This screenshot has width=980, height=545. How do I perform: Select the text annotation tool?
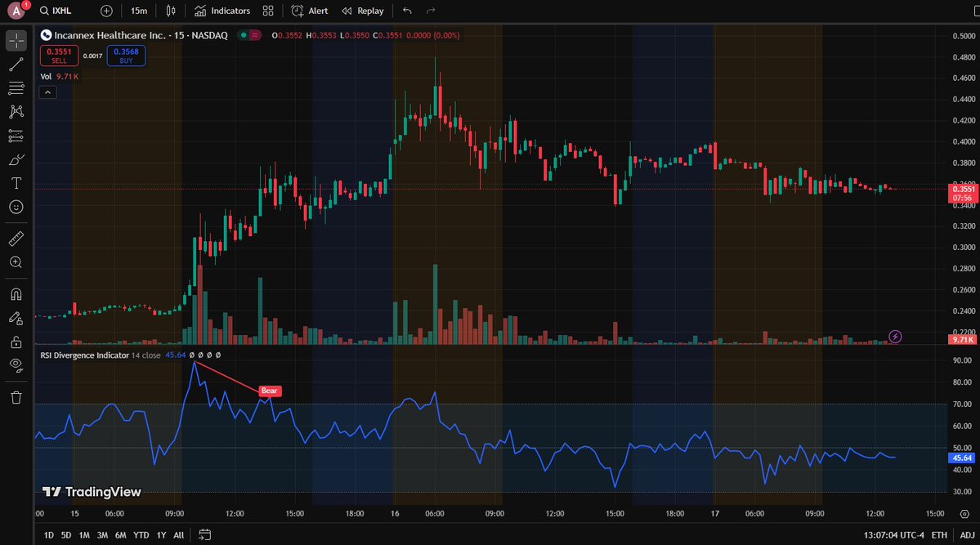tap(16, 183)
